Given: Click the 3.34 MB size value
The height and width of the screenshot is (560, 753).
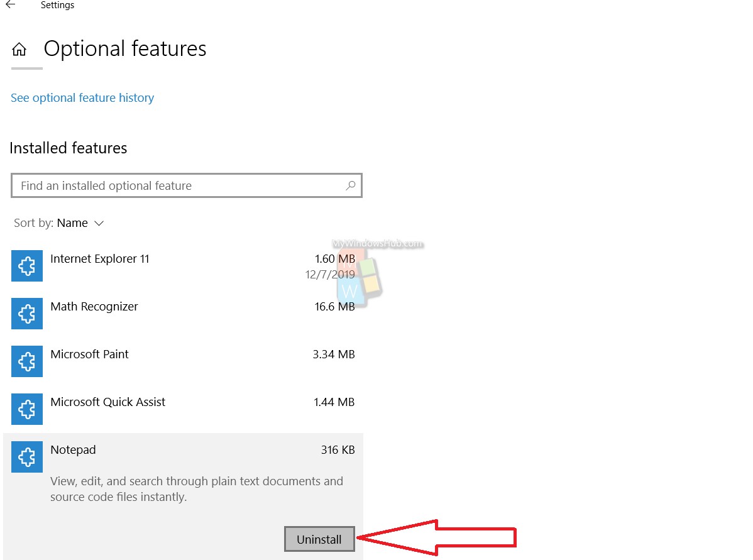Looking at the screenshot, I should tap(334, 354).
